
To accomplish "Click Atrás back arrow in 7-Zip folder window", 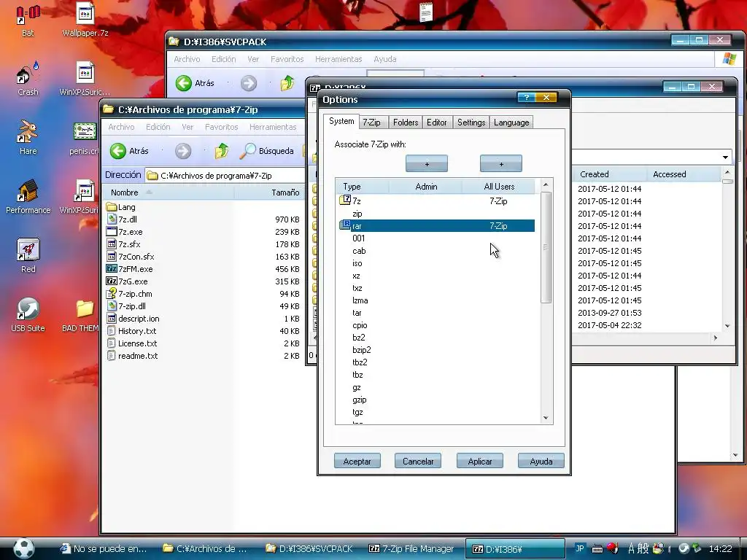I will click(x=117, y=151).
